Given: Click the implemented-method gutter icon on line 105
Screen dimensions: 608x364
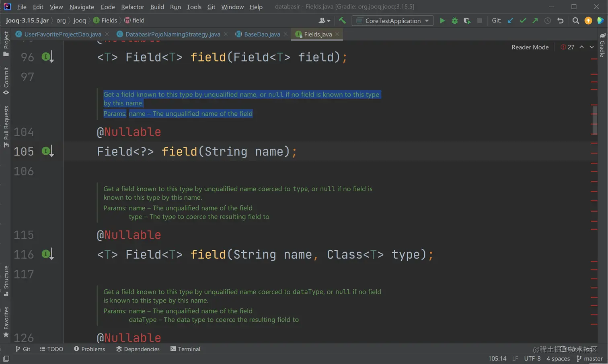Looking at the screenshot, I should pyautogui.click(x=47, y=151).
